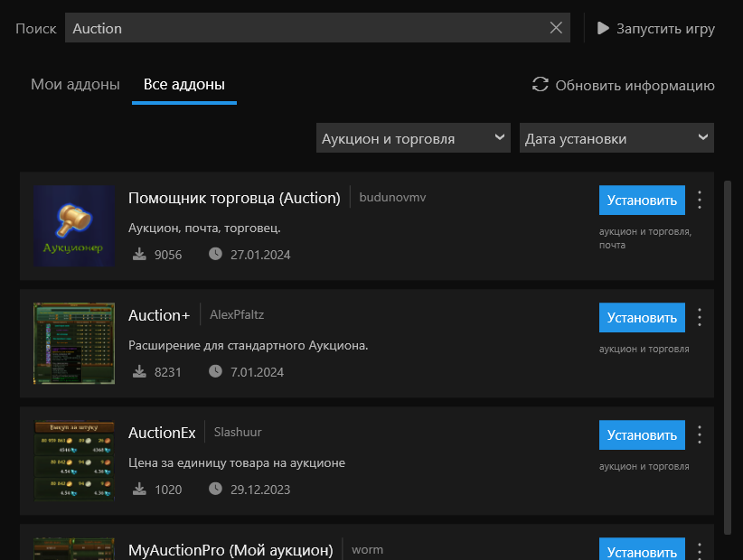Launch the game with Запустить игру
Viewport: 743px width, 560px height.
pos(655,28)
